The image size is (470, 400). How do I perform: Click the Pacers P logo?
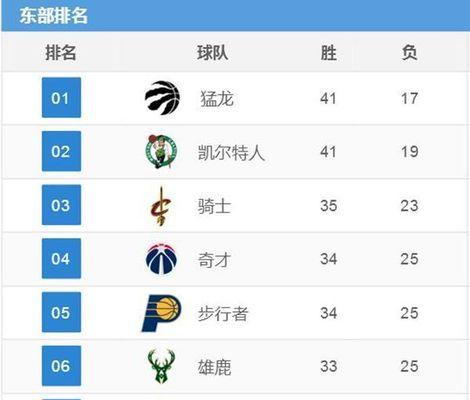click(161, 313)
